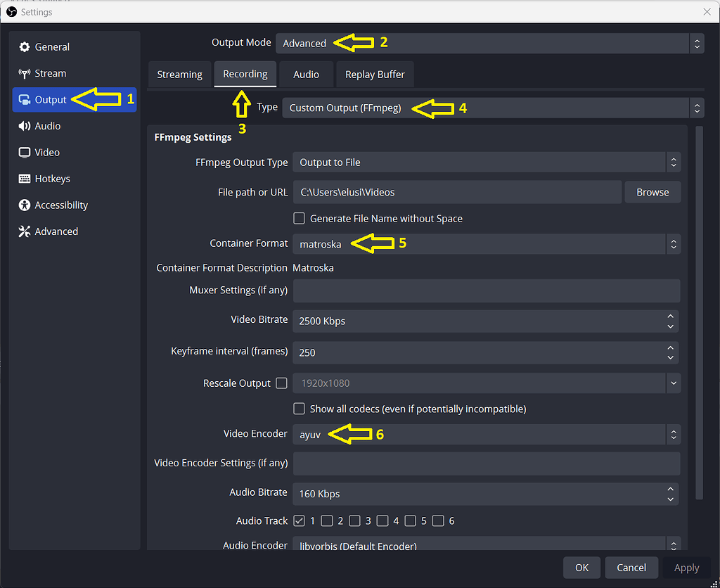Viewport: 720px width, 588px height.
Task: Open the Container Format dropdown
Action: click(487, 243)
